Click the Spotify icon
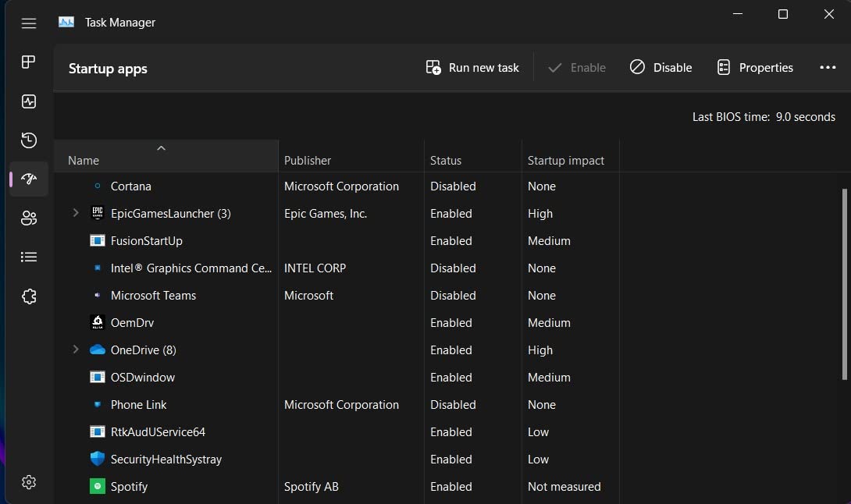The height and width of the screenshot is (504, 851). pyautogui.click(x=97, y=486)
